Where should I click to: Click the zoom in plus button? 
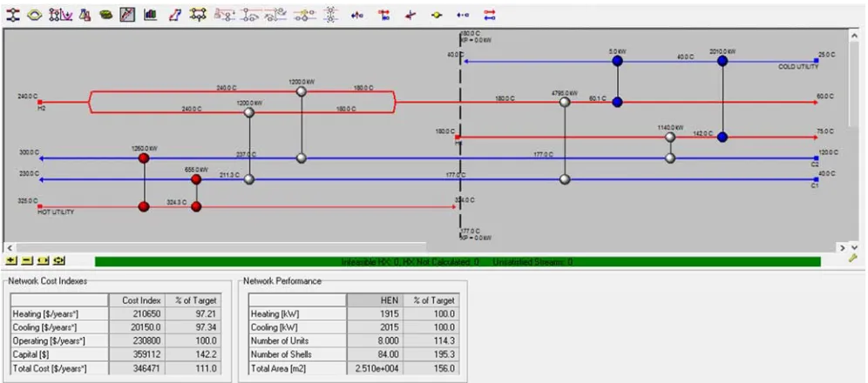[11, 260]
